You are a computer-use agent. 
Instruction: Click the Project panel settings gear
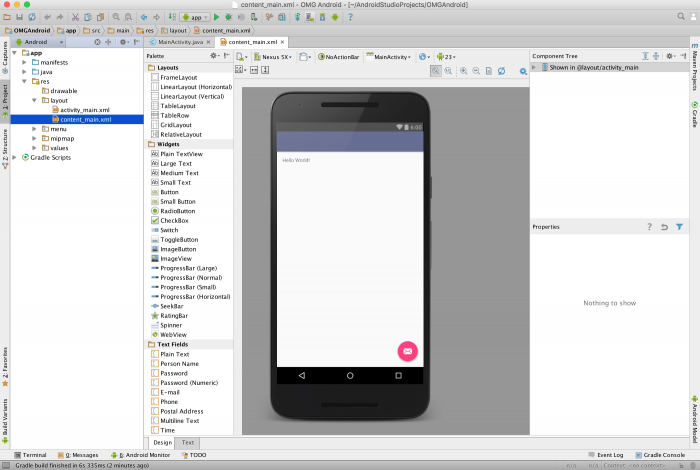(124, 42)
